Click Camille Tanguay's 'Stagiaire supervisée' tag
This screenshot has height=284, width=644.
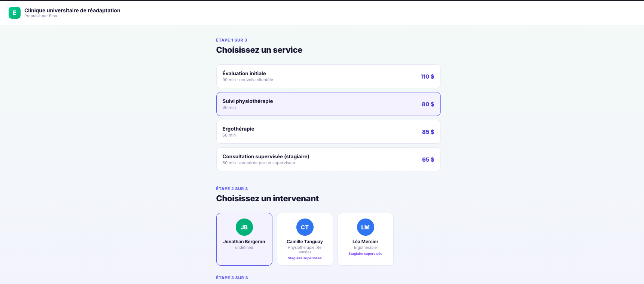(305, 258)
